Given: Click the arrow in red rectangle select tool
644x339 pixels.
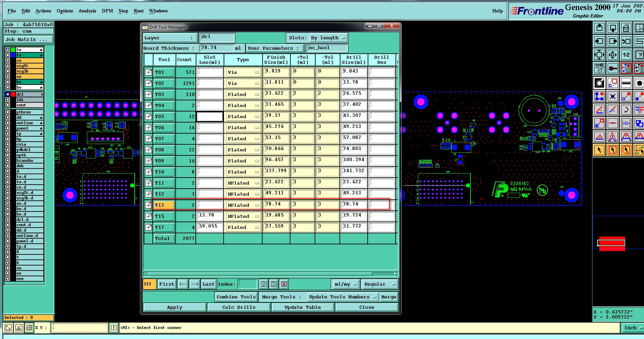Looking at the screenshot, I should click(x=613, y=150).
